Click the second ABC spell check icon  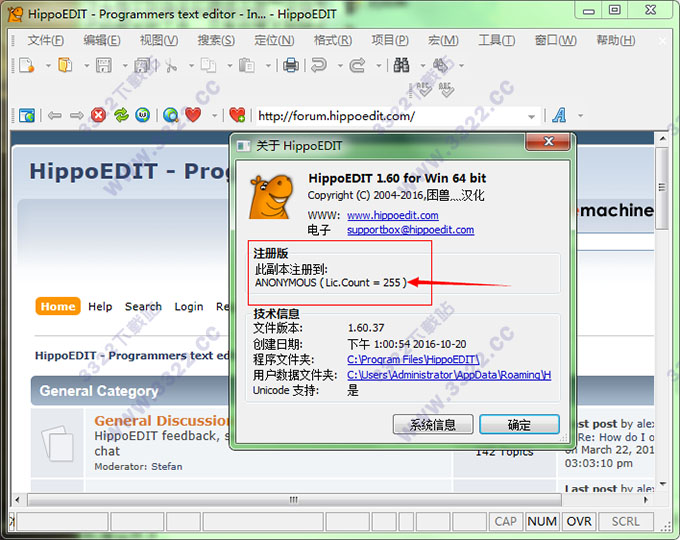point(446,90)
